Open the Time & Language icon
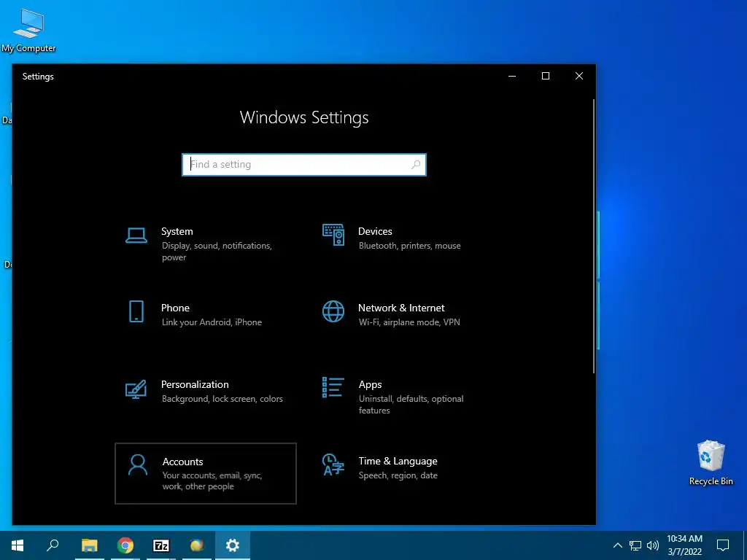 coord(333,464)
